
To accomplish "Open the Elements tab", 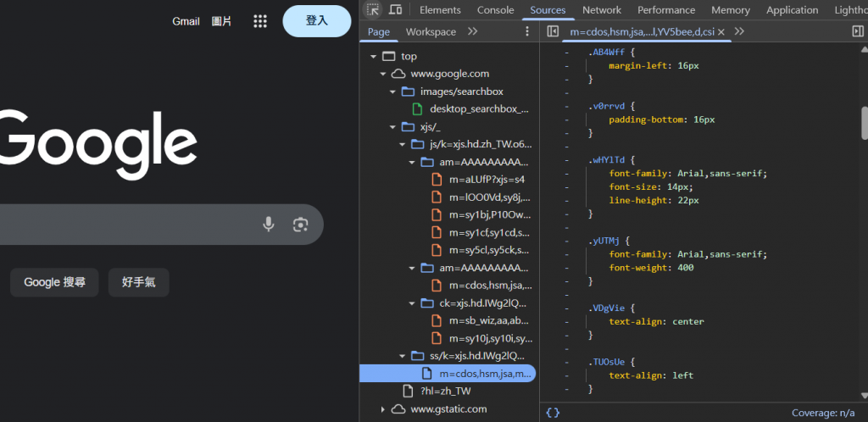I will click(440, 10).
